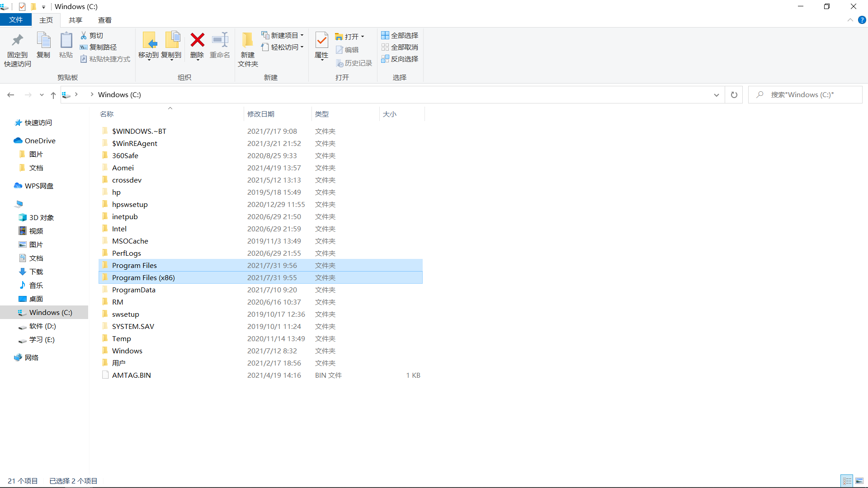Click inside the search box
Screen dimensions: 868x488
point(805,94)
